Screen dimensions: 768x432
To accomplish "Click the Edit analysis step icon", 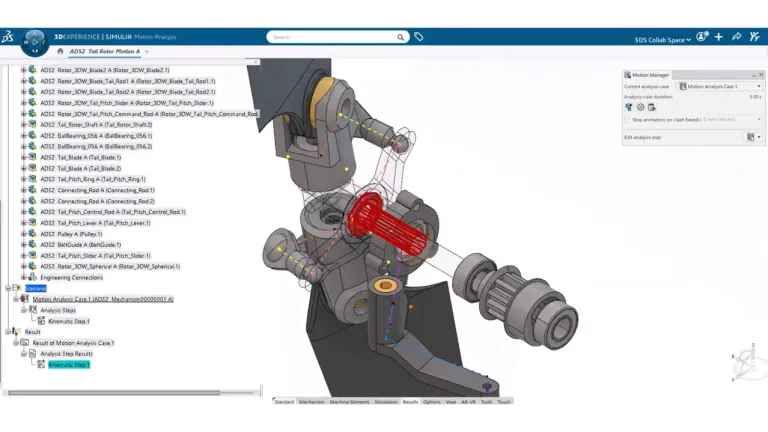I will tap(750, 137).
